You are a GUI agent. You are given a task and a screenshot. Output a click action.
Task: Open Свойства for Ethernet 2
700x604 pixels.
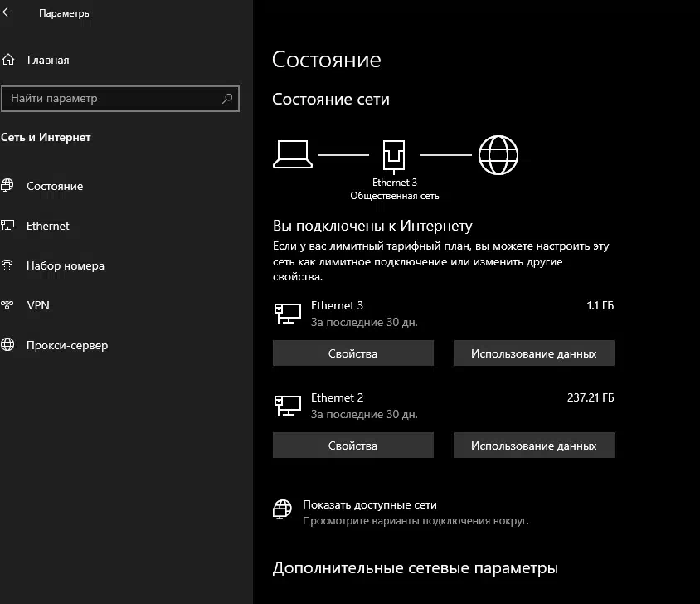point(353,446)
